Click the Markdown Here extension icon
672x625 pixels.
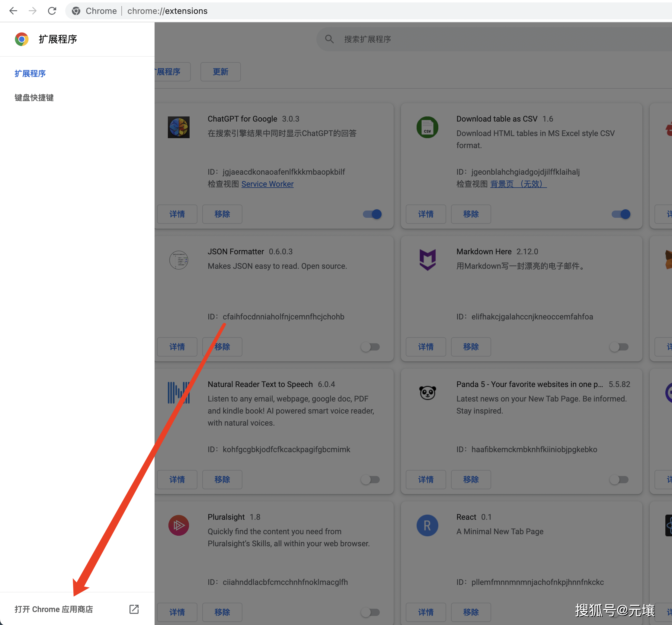click(427, 259)
